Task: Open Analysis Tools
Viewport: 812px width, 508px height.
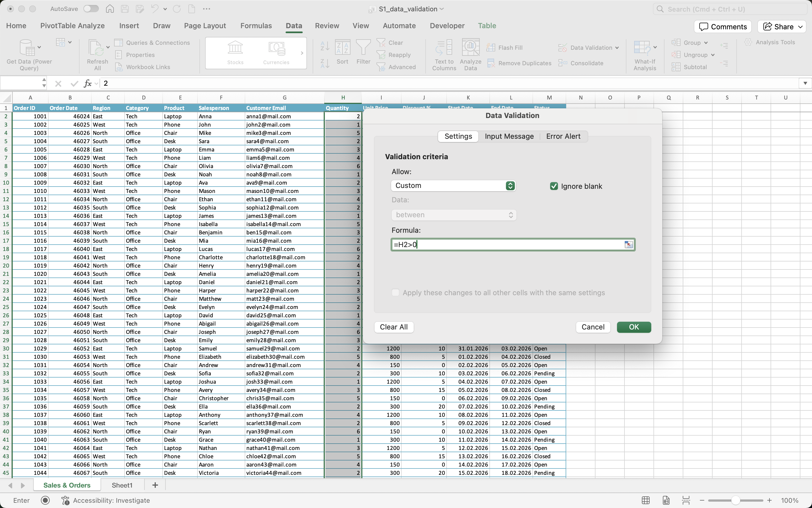Action: [x=770, y=42]
